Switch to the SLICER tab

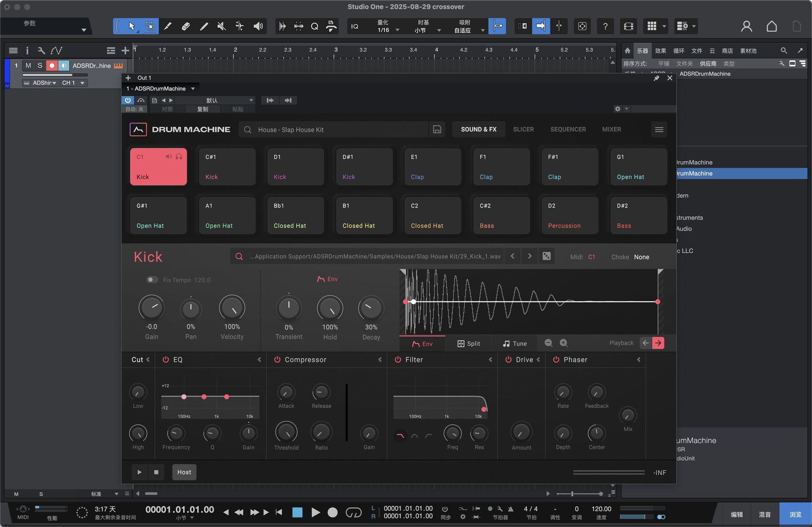pyautogui.click(x=523, y=130)
